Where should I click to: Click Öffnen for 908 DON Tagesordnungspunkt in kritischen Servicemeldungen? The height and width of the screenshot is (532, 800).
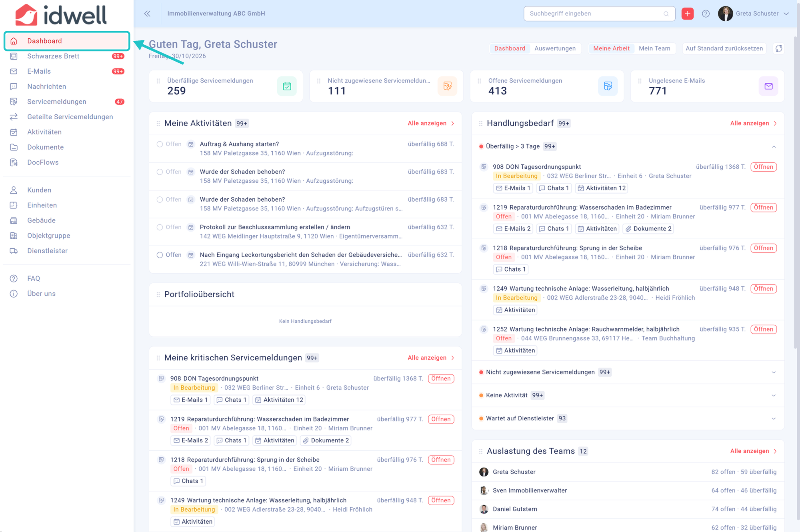[x=441, y=379]
